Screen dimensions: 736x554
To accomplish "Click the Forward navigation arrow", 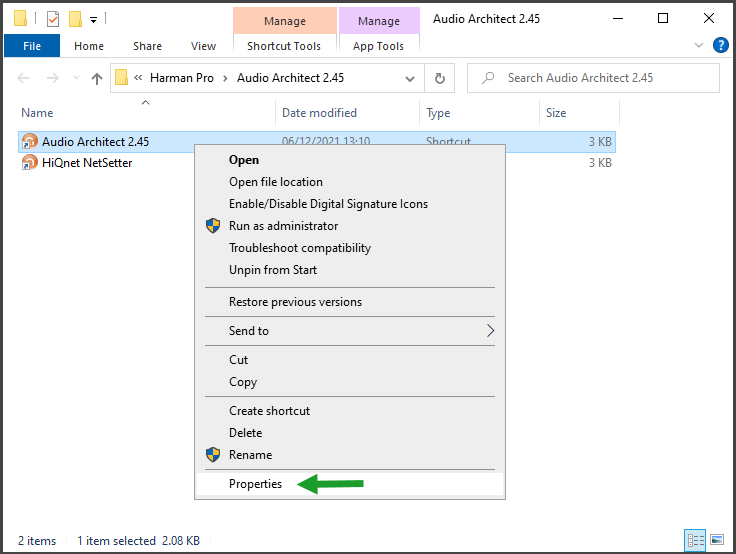I will click(53, 78).
